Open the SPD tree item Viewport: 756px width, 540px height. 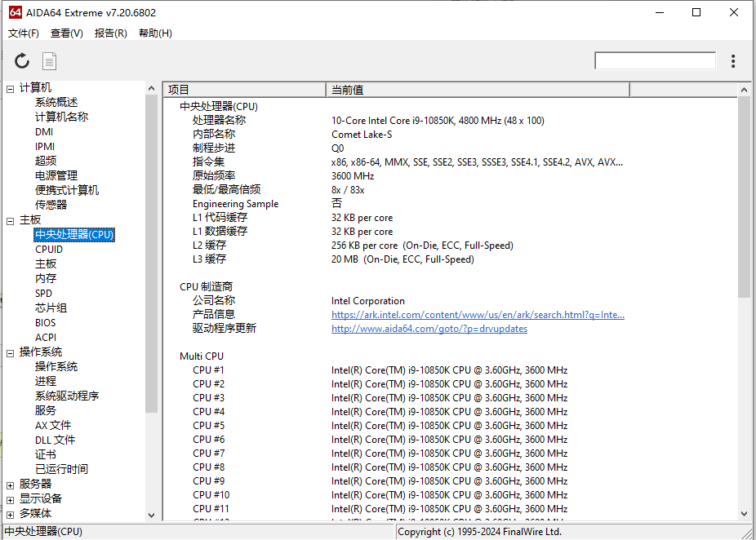coord(43,293)
